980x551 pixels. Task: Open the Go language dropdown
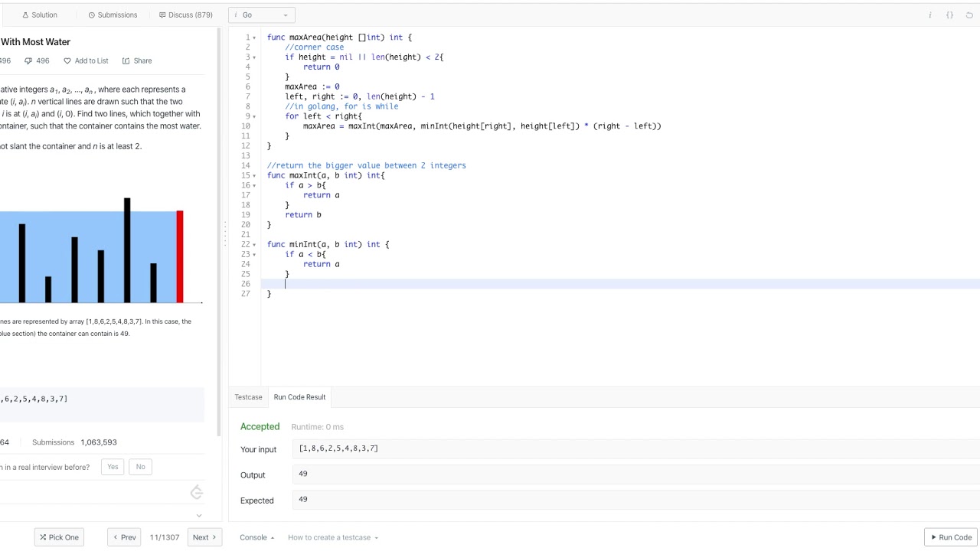coord(262,15)
